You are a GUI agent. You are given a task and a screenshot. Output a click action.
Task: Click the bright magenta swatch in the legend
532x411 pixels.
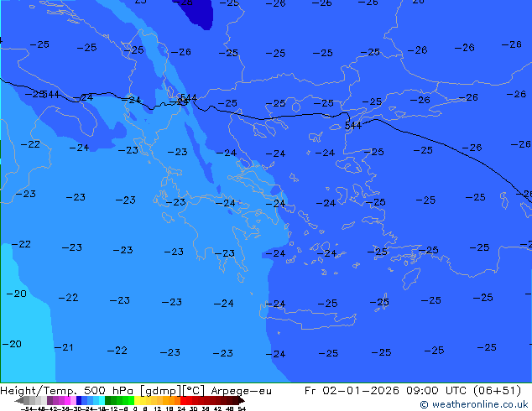click(67, 400)
